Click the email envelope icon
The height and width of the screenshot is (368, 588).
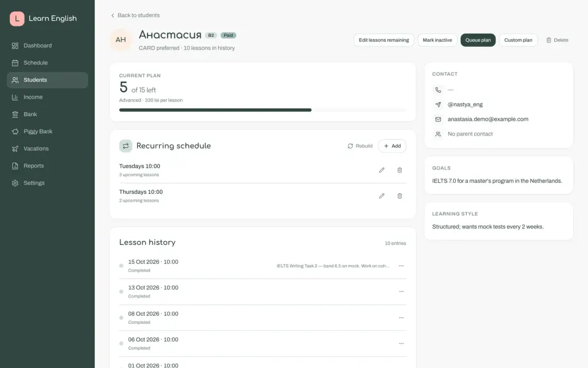tap(438, 120)
